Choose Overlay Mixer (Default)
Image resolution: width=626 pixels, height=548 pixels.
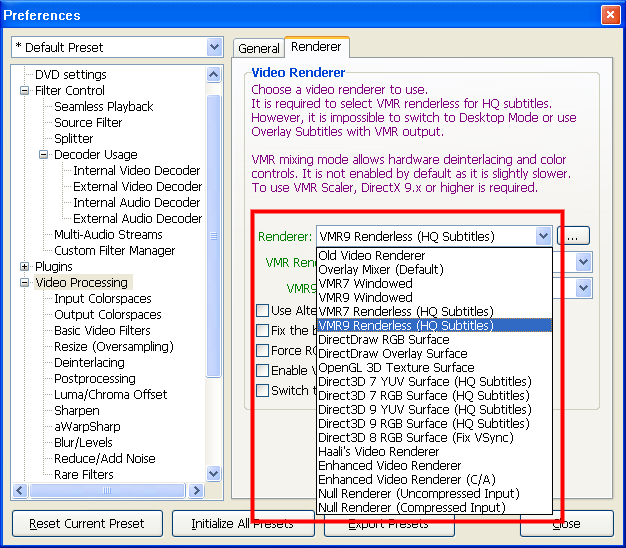click(x=434, y=269)
